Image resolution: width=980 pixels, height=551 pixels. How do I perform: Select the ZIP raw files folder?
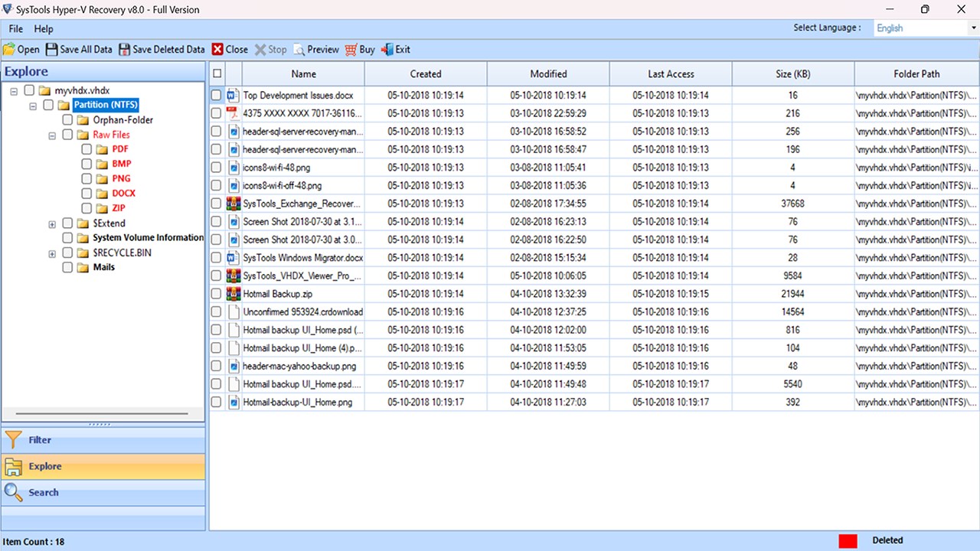tap(119, 208)
